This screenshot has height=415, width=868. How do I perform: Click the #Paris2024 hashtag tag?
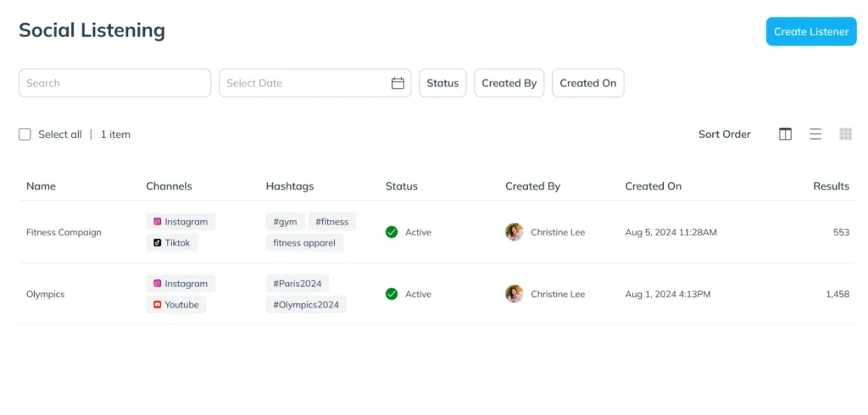point(297,284)
